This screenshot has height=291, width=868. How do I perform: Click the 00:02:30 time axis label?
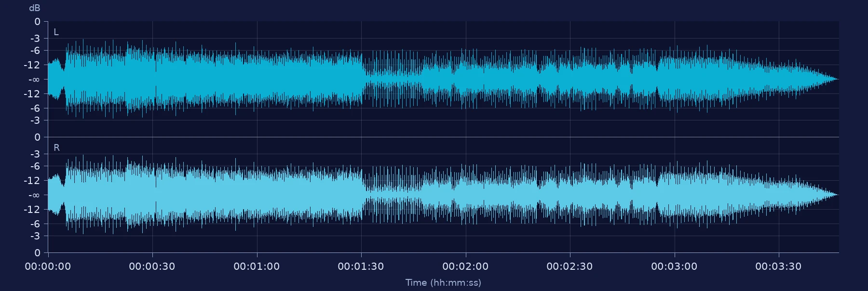point(570,266)
